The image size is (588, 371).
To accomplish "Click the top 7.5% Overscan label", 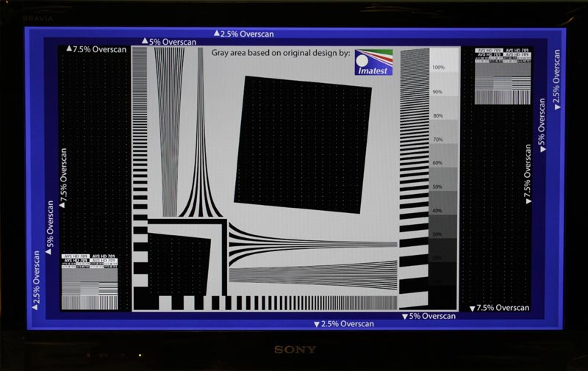I will pos(97,49).
